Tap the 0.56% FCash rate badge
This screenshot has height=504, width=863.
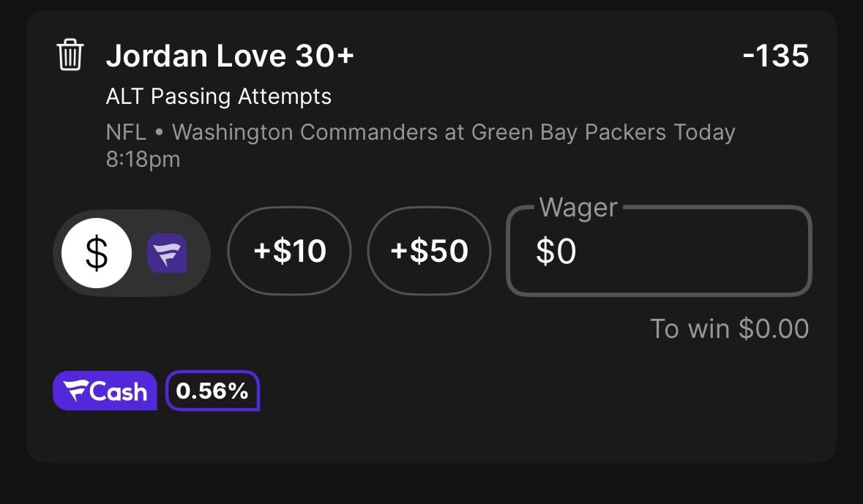coord(212,391)
